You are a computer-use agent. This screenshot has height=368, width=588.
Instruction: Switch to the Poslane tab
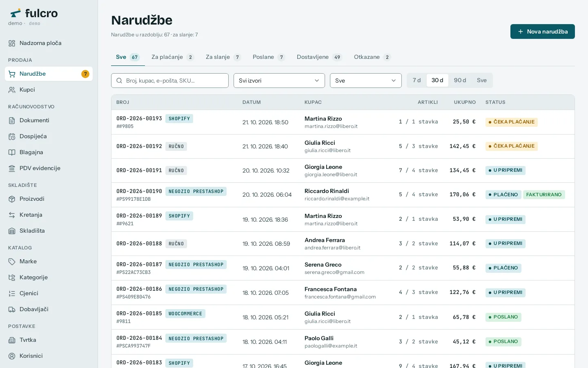(x=269, y=57)
